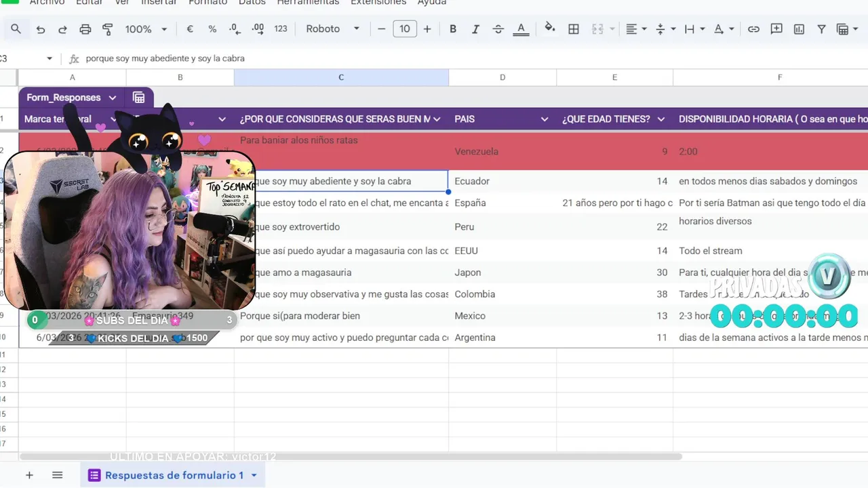This screenshot has height=488, width=868.
Task: Open the Roboto font dropdown
Action: point(332,29)
